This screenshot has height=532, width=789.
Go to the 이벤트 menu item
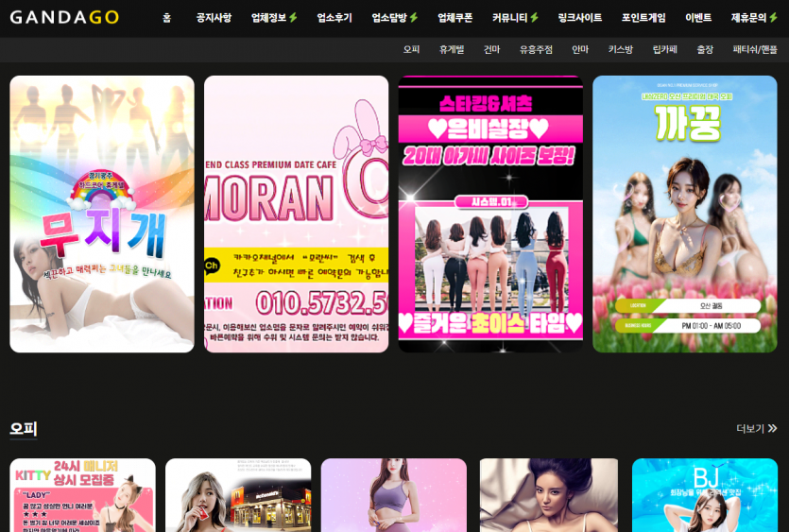[698, 18]
